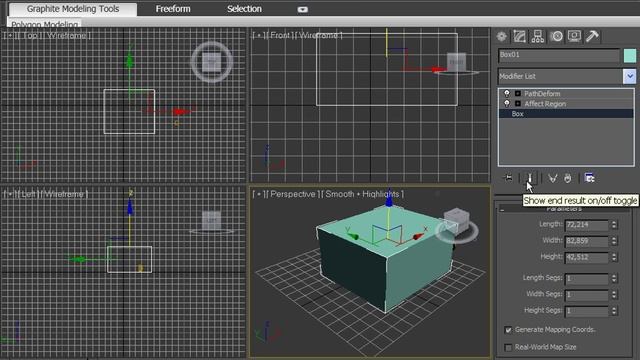Click the green Y-axis arrow in Left viewport

(x=78, y=259)
